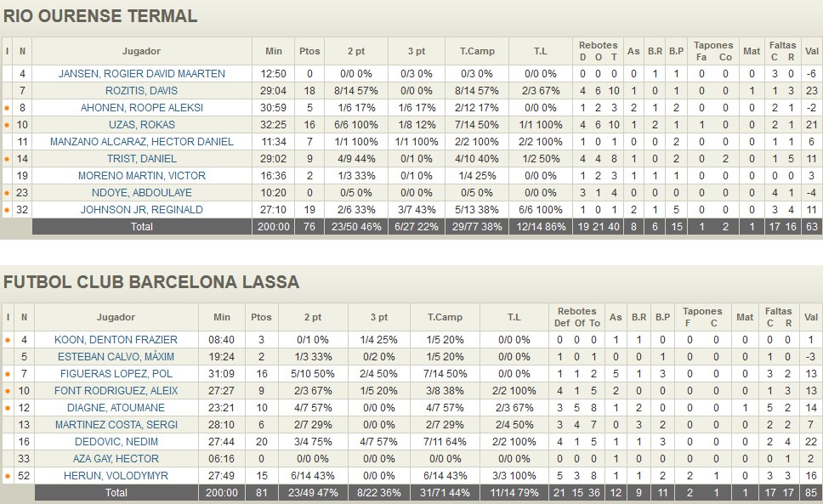Click the Val column header for Rio Ourense Termal
Viewport: 823px width, 504px height.
point(812,51)
